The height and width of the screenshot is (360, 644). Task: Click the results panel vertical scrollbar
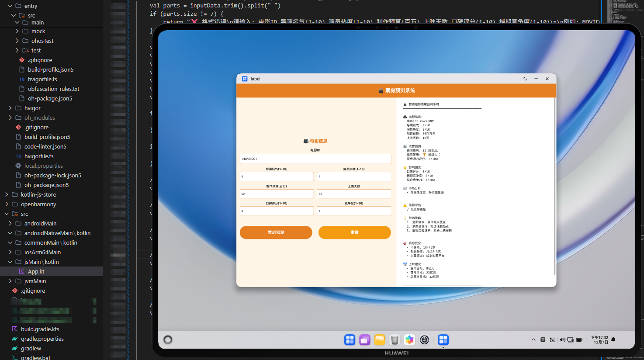pos(555,187)
